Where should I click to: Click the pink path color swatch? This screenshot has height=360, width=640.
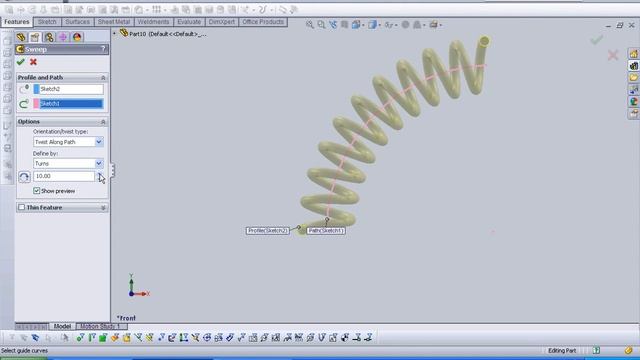coord(36,104)
